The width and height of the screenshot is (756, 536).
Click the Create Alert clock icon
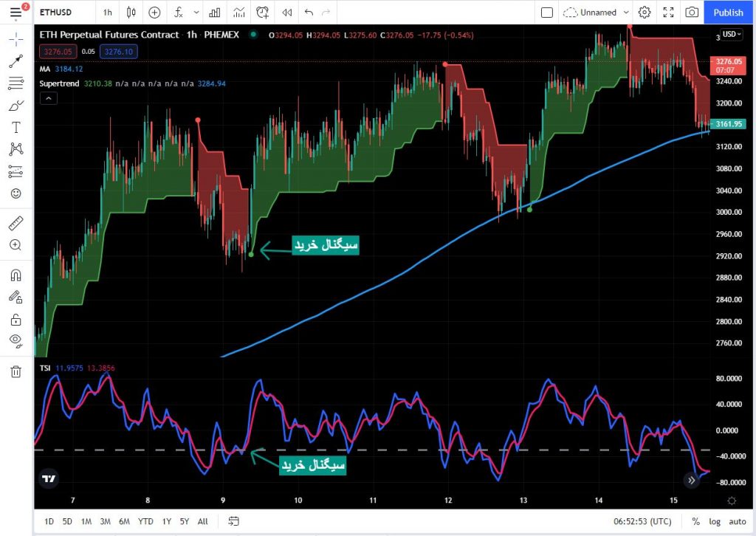[262, 13]
